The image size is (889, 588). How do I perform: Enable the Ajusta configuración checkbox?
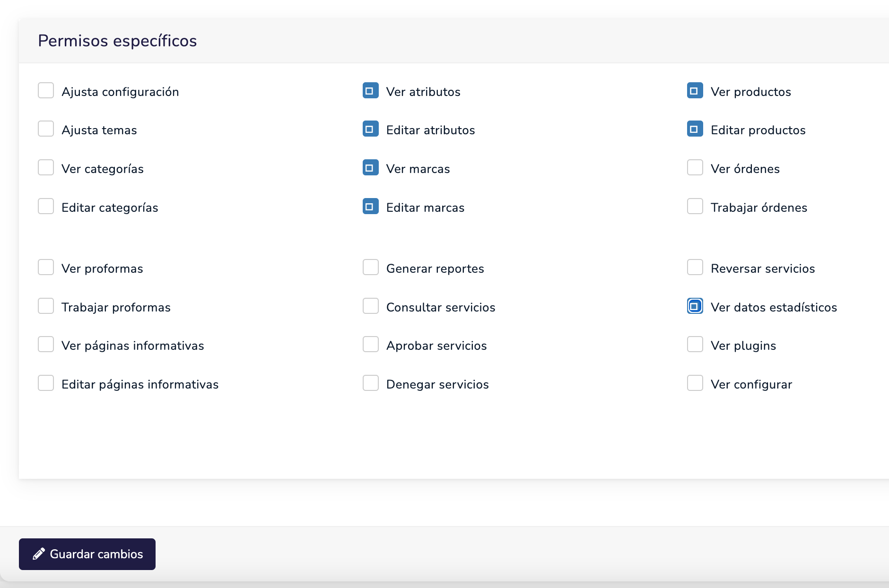[x=46, y=90]
